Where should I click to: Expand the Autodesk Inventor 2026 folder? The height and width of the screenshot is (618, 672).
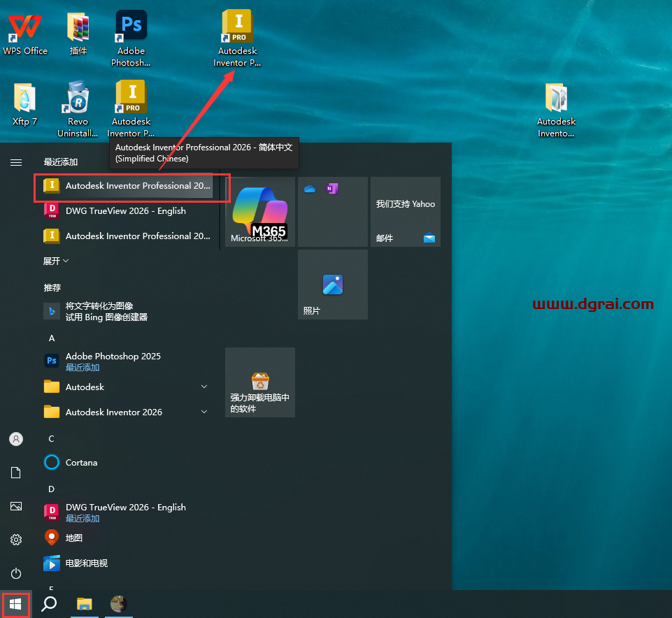click(127, 412)
